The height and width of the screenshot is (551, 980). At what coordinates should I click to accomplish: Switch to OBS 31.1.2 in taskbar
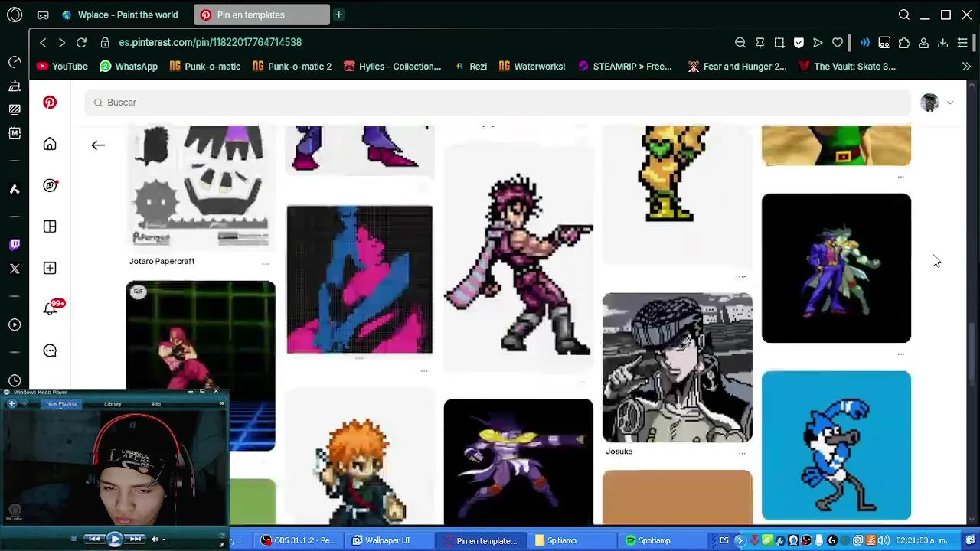(x=298, y=540)
